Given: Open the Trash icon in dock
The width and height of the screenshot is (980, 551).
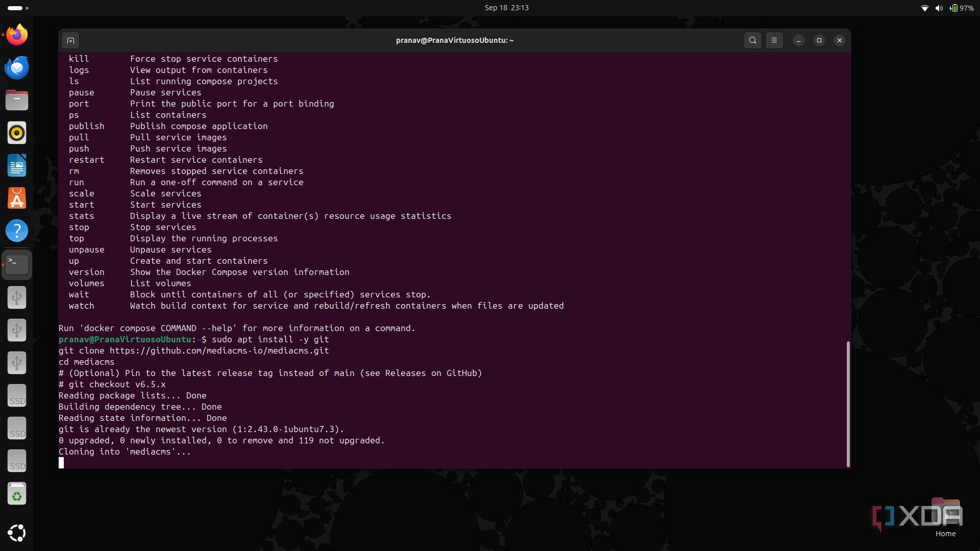Looking at the screenshot, I should tap(17, 494).
